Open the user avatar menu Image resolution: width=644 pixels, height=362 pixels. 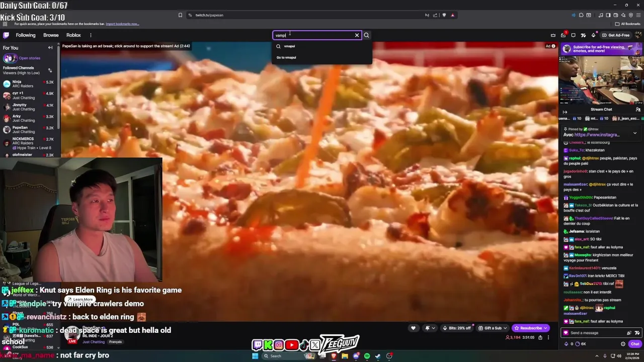(638, 35)
